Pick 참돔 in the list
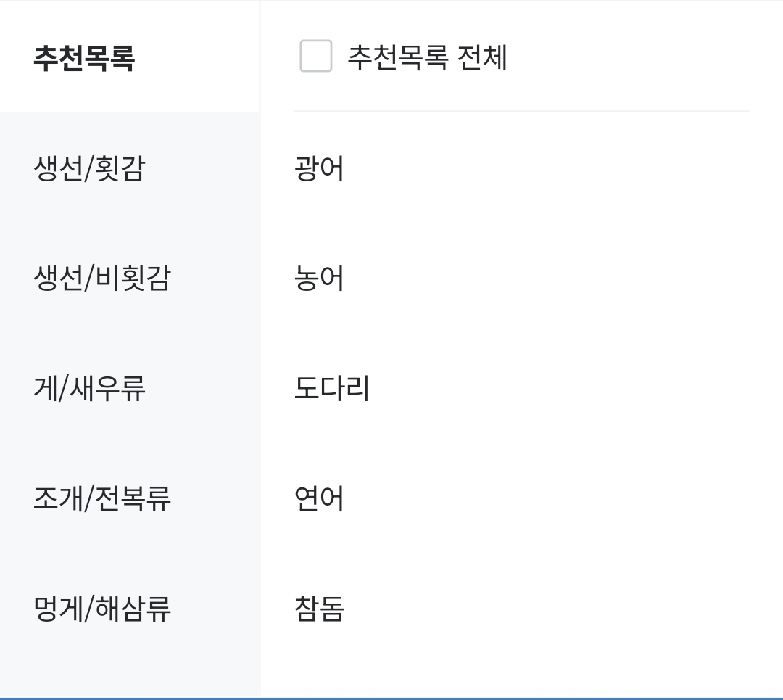Viewport: 783px width, 700px height. [319, 609]
